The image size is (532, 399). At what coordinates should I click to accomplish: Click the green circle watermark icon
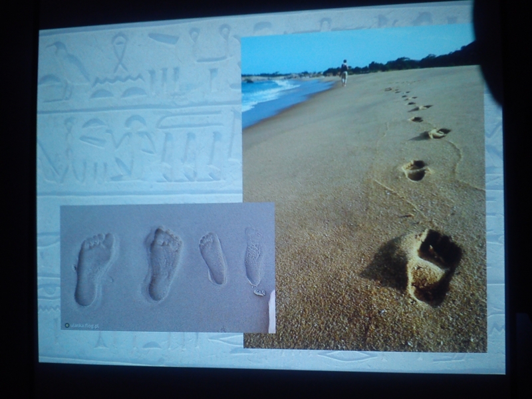(x=67, y=325)
